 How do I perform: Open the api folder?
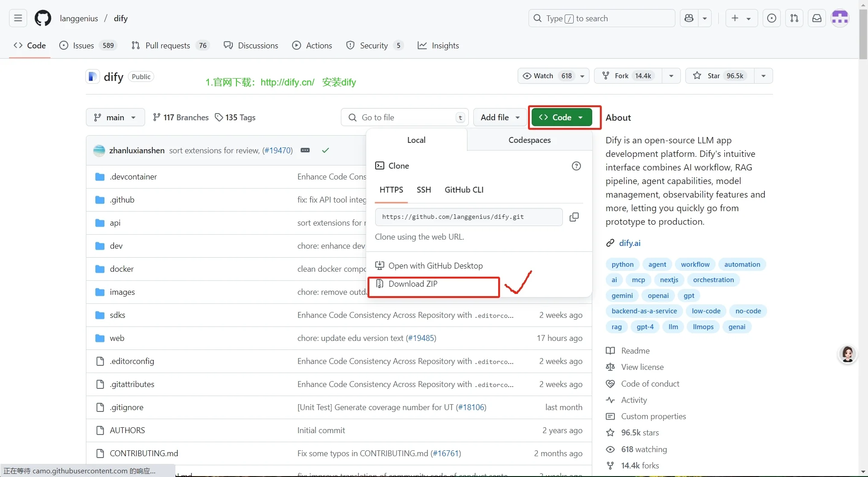[x=115, y=222]
